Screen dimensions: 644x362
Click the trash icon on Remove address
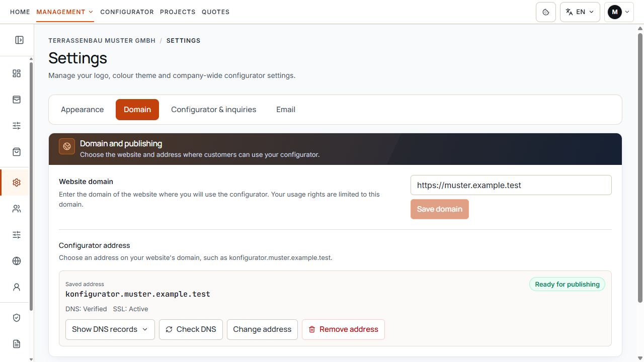coord(312,329)
